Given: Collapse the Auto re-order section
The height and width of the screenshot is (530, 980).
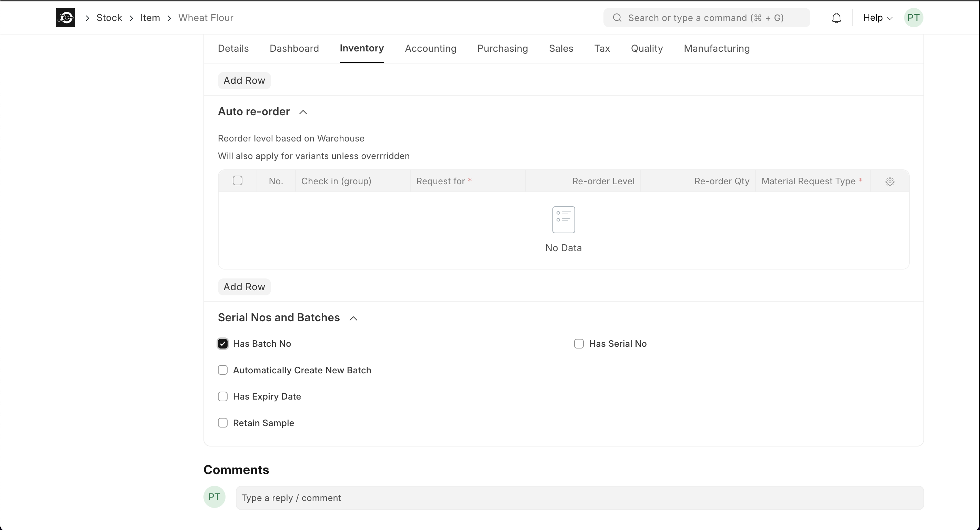Looking at the screenshot, I should (303, 112).
